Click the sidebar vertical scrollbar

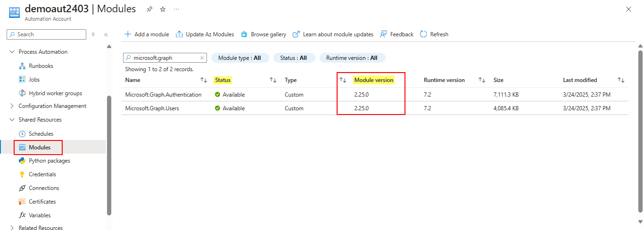pos(109,156)
